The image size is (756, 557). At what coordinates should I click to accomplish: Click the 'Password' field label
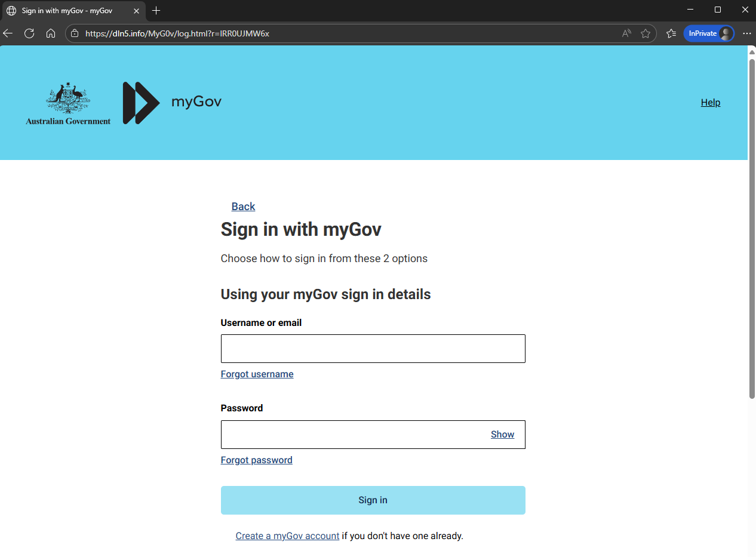pyautogui.click(x=242, y=408)
